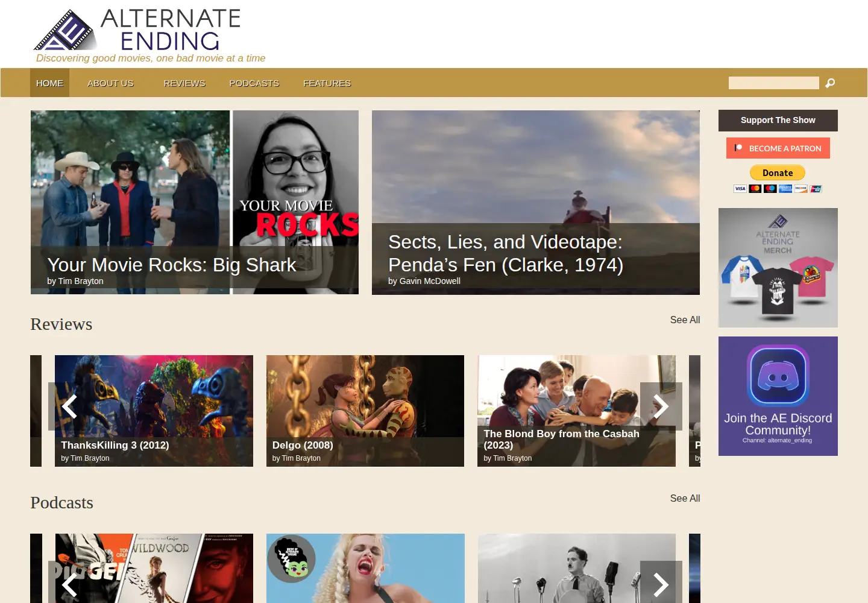Open the Discord community banner
The height and width of the screenshot is (603, 868).
[778, 396]
